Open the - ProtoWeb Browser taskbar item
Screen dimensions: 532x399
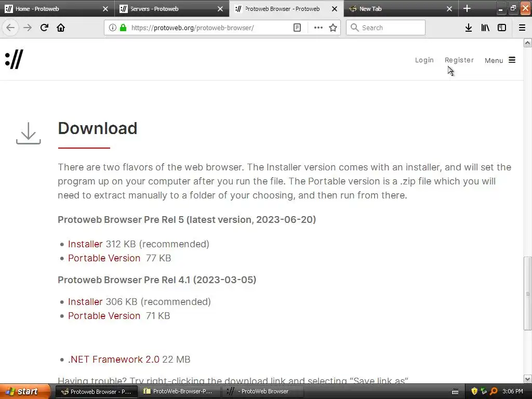point(263,392)
